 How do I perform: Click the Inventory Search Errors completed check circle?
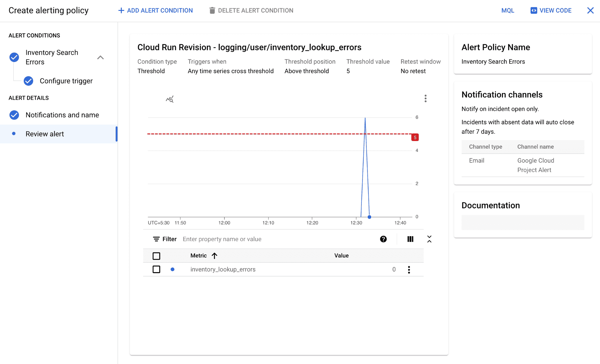coord(14,57)
